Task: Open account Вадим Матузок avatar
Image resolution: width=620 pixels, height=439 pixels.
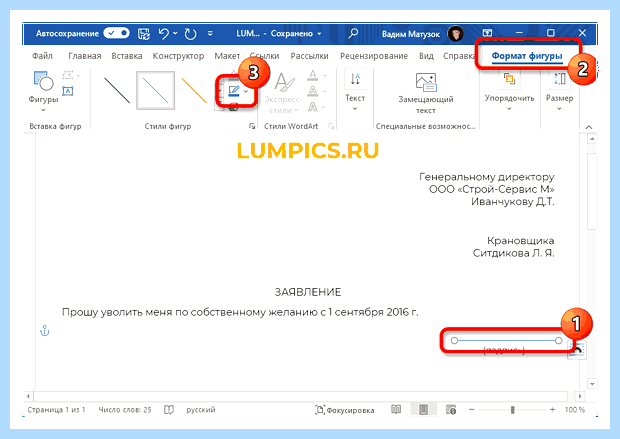Action: [456, 34]
